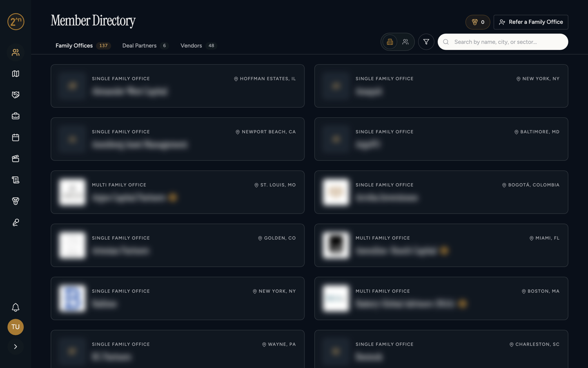The image size is (588, 368).
Task: Focus the search by name, city, or sector field
Action: pos(503,42)
